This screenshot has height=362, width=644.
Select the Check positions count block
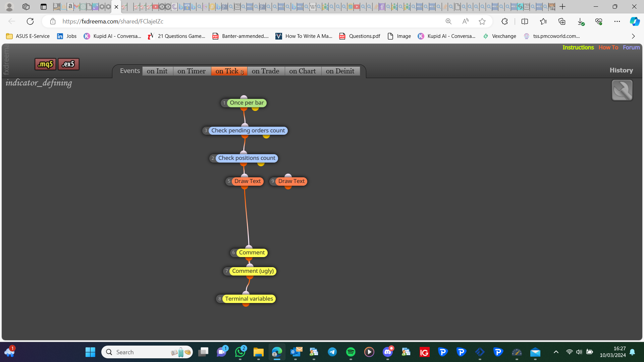[x=247, y=158]
